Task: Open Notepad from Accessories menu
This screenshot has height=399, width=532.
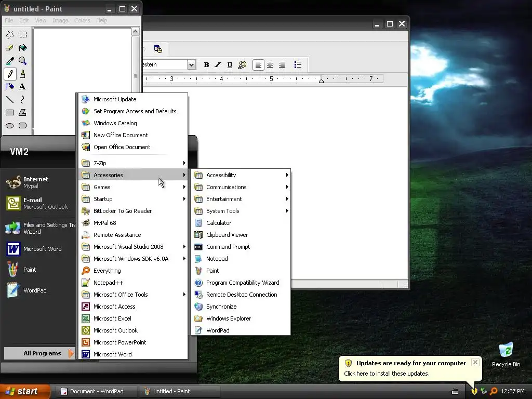Action: tap(241, 259)
